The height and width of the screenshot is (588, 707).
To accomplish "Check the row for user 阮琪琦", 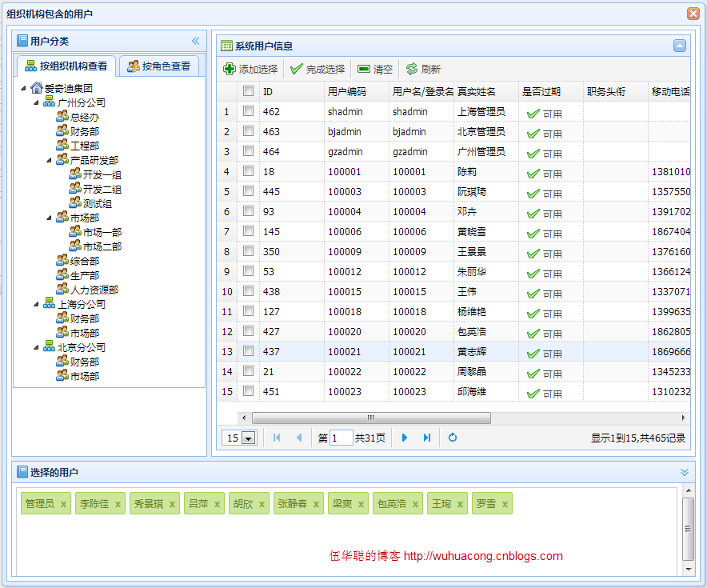I will [248, 190].
